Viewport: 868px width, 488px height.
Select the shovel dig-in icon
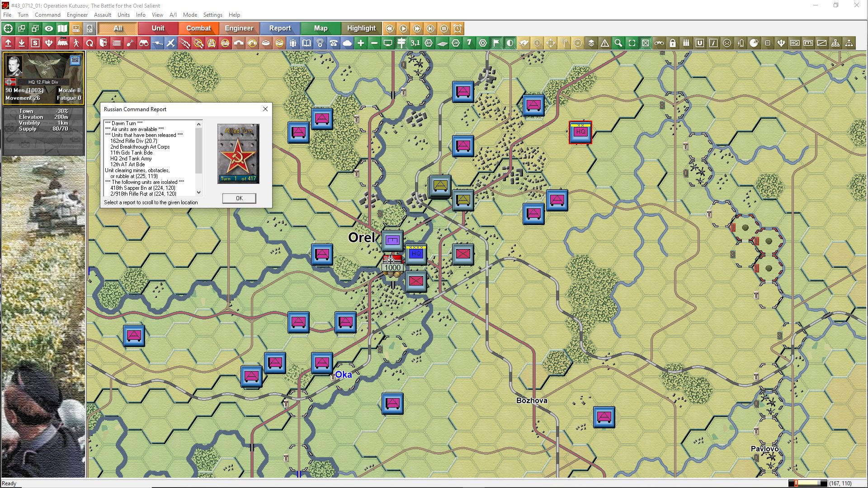pyautogui.click(x=130, y=43)
